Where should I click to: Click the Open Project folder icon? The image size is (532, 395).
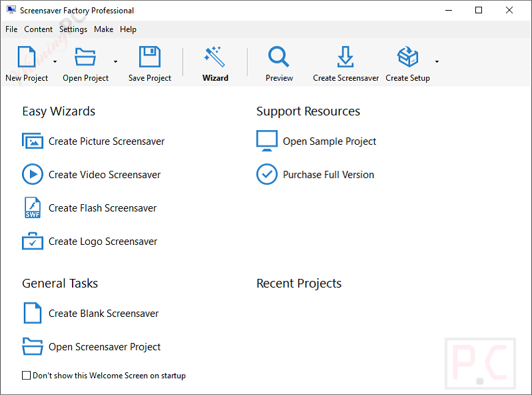tap(85, 57)
